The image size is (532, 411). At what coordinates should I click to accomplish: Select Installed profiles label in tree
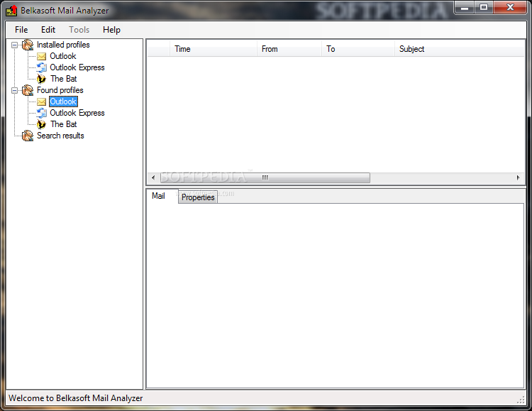click(63, 45)
